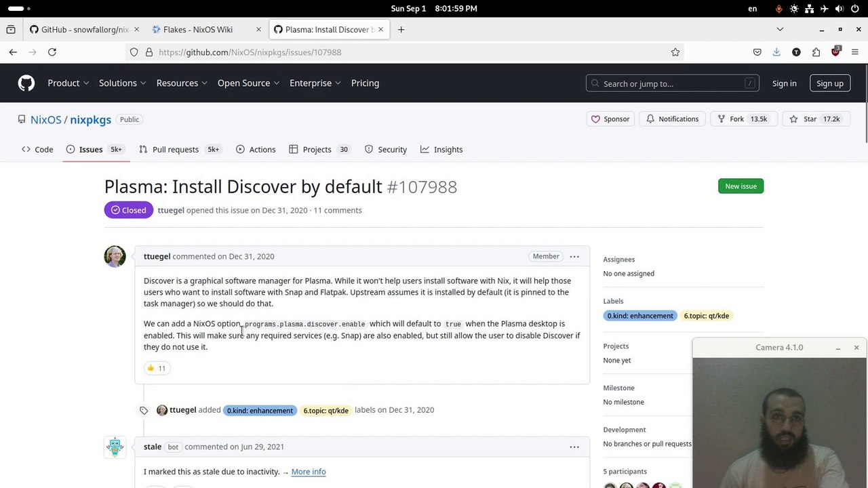Screen dimensions: 868x488
Task: Click the Notifications button
Action: pos(672,119)
